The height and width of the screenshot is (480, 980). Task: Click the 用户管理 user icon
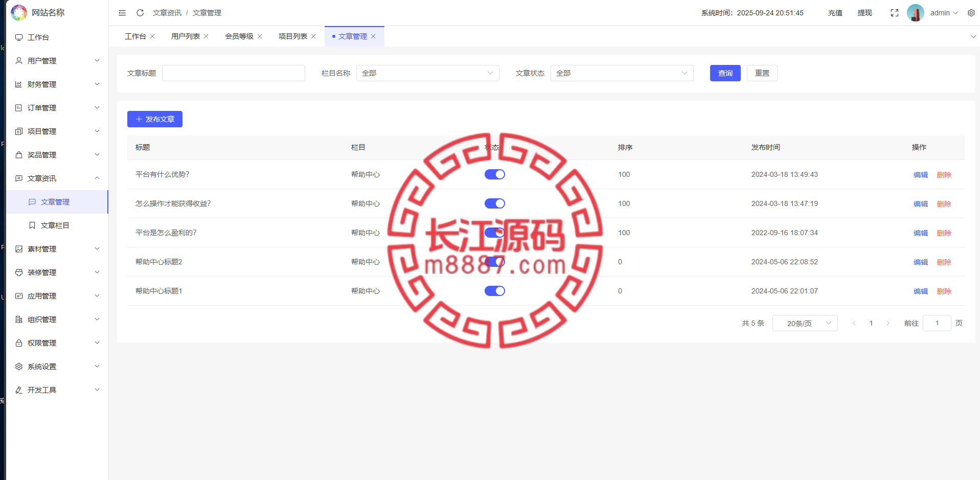(x=19, y=61)
